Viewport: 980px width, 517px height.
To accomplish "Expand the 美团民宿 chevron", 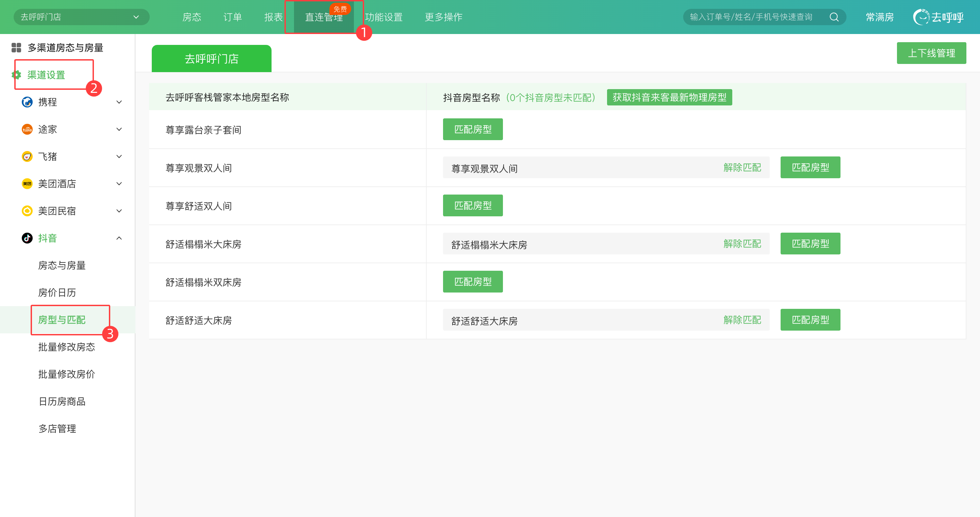I will pos(119,211).
